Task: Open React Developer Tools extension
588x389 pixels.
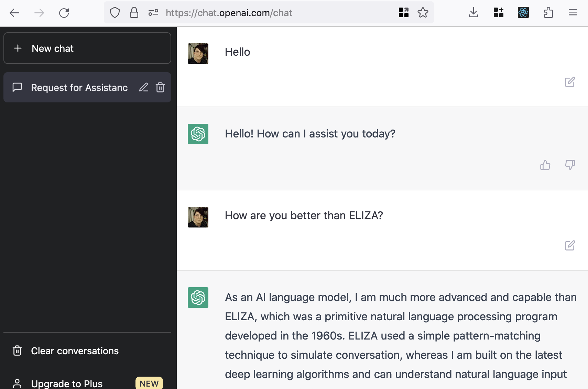Action: pyautogui.click(x=523, y=13)
